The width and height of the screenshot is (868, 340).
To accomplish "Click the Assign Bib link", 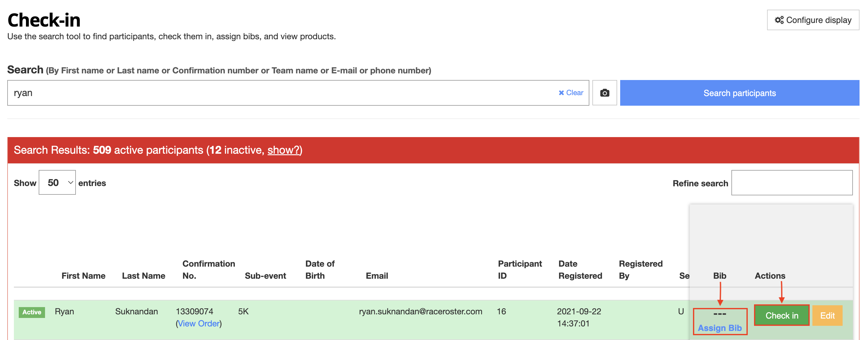I will pyautogui.click(x=719, y=328).
